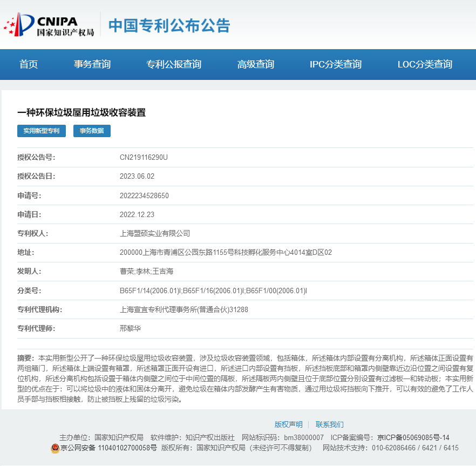Select 高级查询 in the navigation bar
This screenshot has width=476, height=466.
coord(256,64)
